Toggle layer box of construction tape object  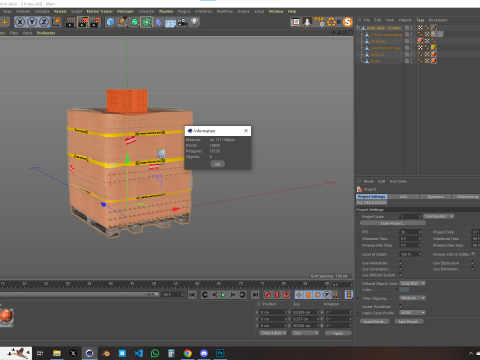tap(407, 48)
